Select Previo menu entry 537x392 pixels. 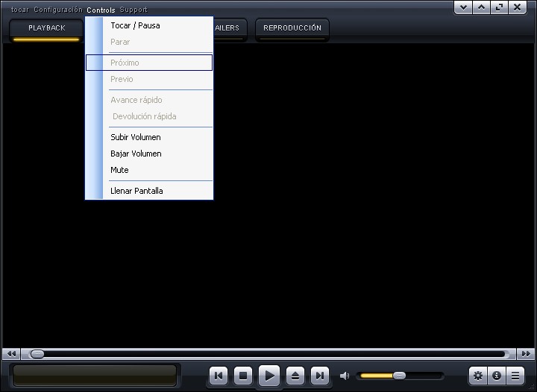point(149,79)
